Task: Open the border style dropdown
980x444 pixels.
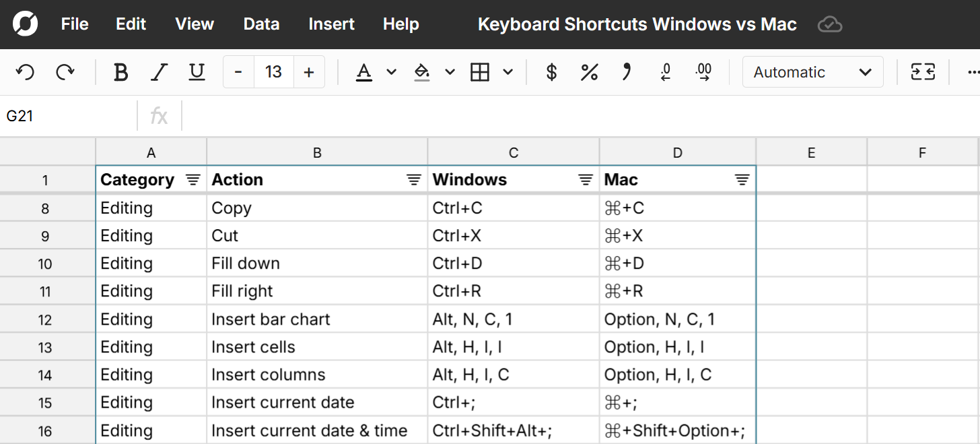Action: 508,71
